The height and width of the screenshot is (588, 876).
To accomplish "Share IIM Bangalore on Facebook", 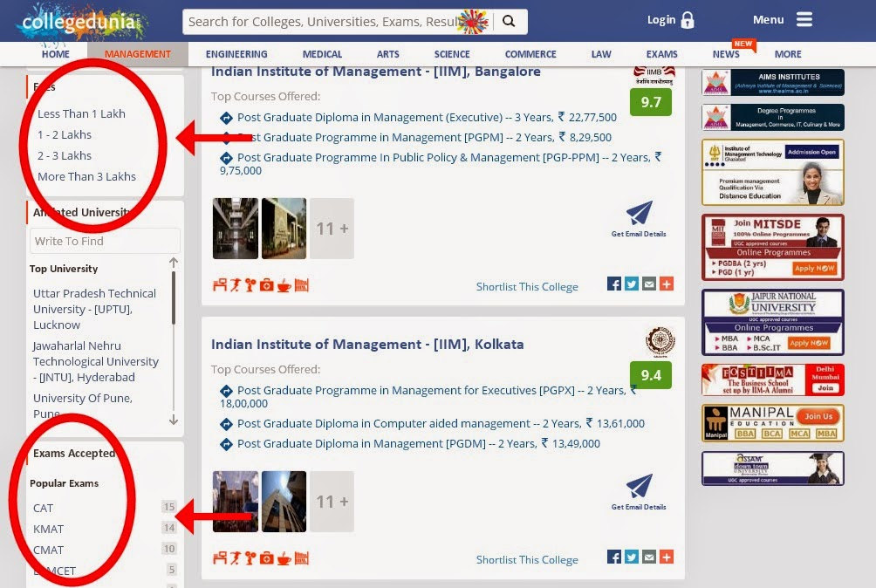I will 614,284.
